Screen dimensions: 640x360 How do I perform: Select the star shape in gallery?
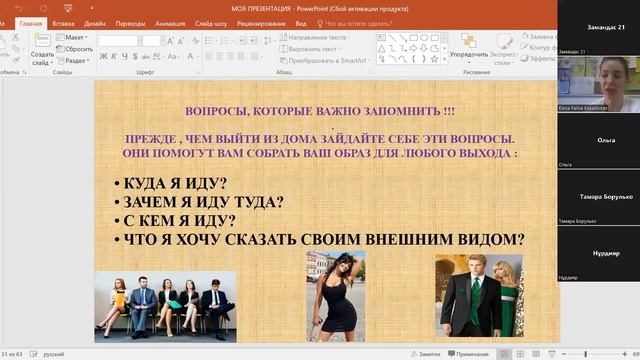(435, 59)
